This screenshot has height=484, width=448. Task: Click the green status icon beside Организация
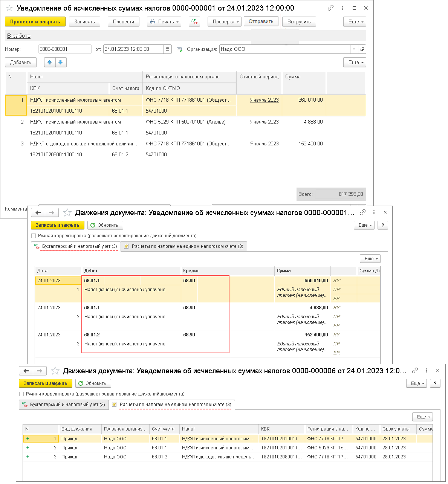[180, 49]
